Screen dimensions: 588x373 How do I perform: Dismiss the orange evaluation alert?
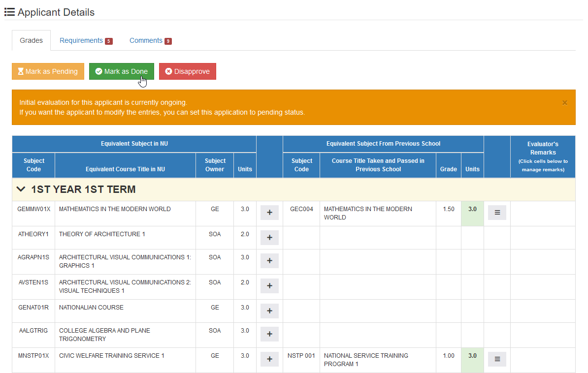[x=564, y=103]
